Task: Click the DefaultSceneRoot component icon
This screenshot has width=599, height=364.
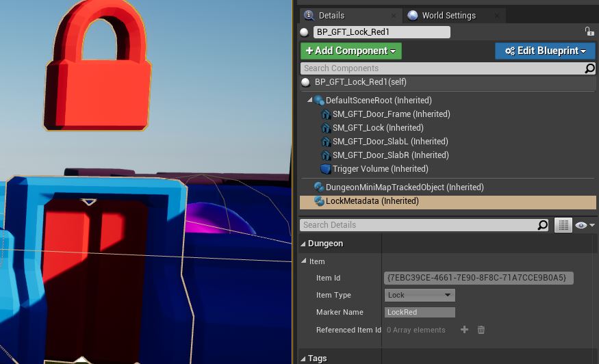Action: [x=319, y=101]
